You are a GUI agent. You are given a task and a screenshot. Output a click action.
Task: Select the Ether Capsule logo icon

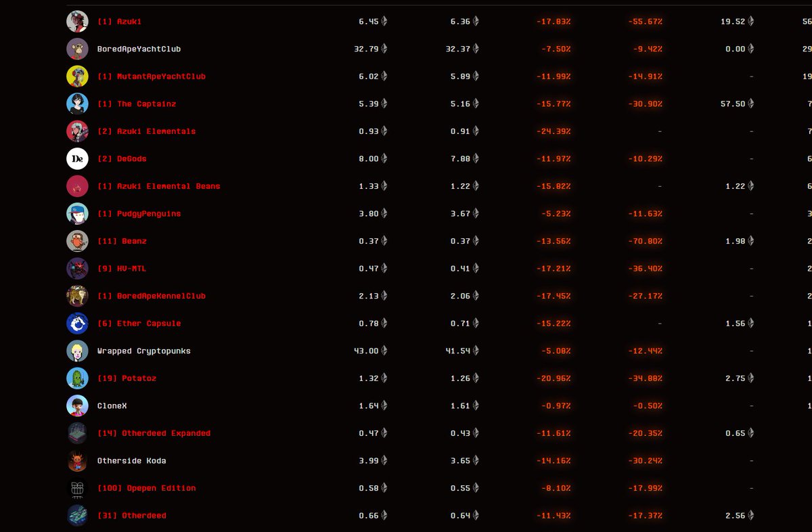click(77, 324)
